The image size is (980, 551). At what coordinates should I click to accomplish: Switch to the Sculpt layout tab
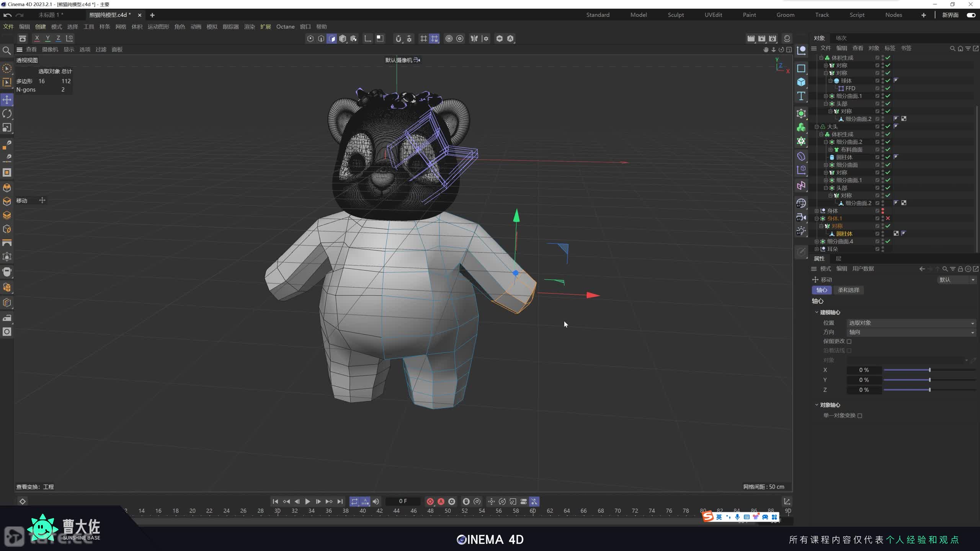pyautogui.click(x=676, y=15)
